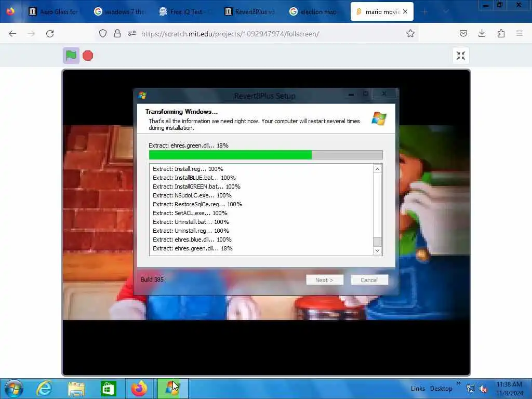Launch Internet Explorer from taskbar
Screen dimensions: 532x399
44,389
